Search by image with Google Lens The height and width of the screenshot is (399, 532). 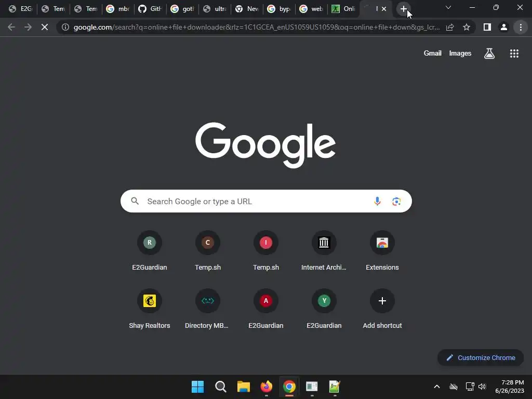pyautogui.click(x=396, y=201)
